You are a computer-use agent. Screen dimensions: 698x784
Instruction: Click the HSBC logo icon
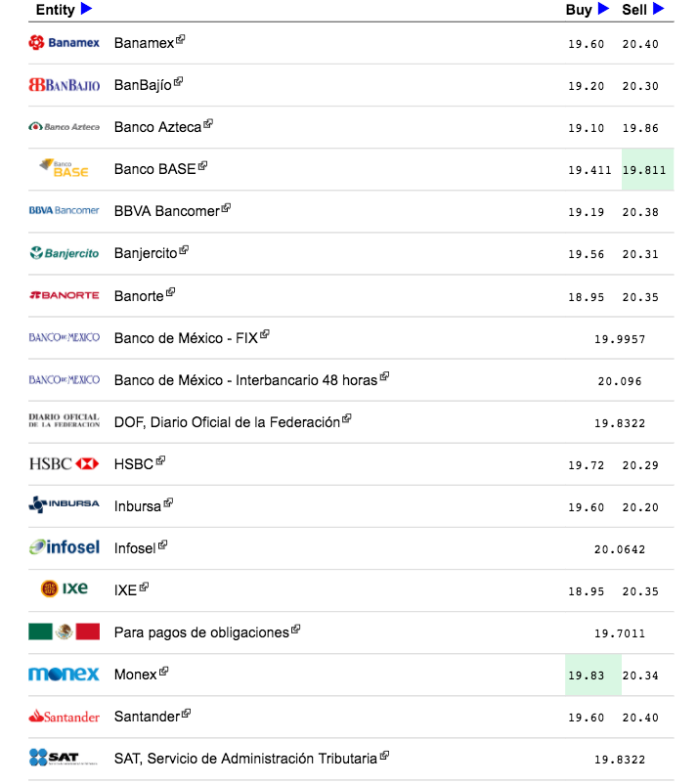[x=65, y=463]
